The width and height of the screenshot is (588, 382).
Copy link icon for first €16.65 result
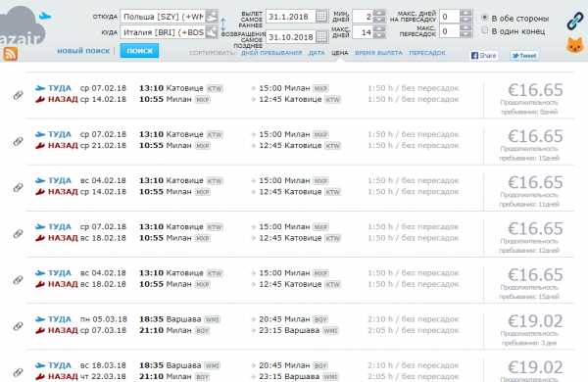tap(18, 95)
